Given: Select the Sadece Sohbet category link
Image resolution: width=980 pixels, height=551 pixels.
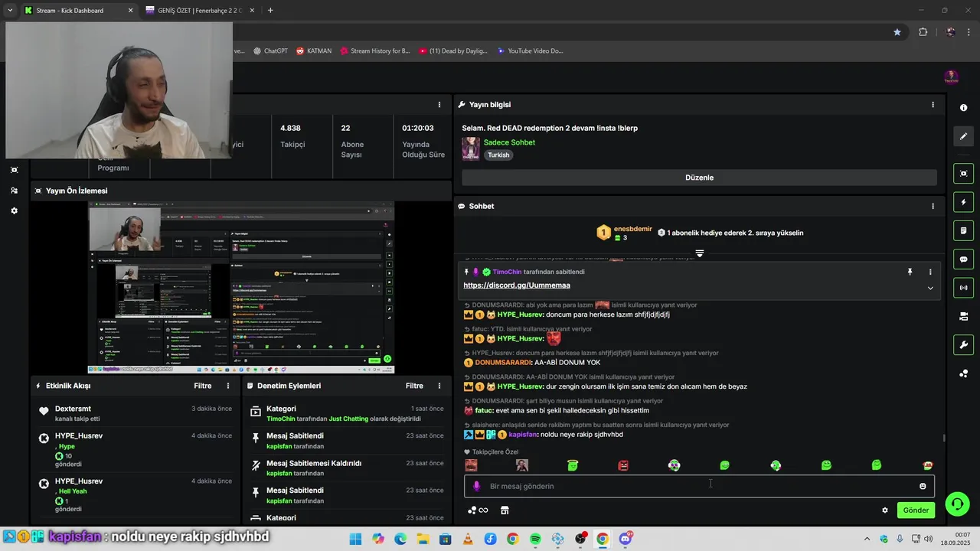Looking at the screenshot, I should click(509, 142).
